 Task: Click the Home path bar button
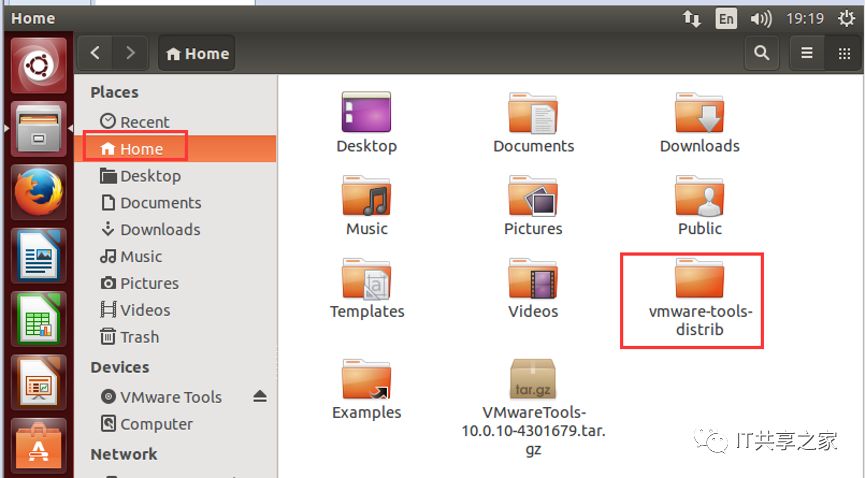click(x=197, y=54)
